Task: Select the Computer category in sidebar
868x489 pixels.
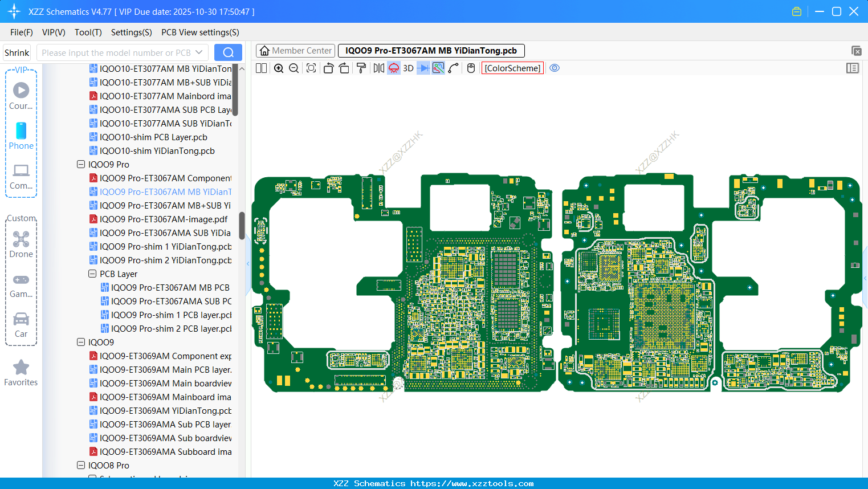Action: (x=21, y=176)
